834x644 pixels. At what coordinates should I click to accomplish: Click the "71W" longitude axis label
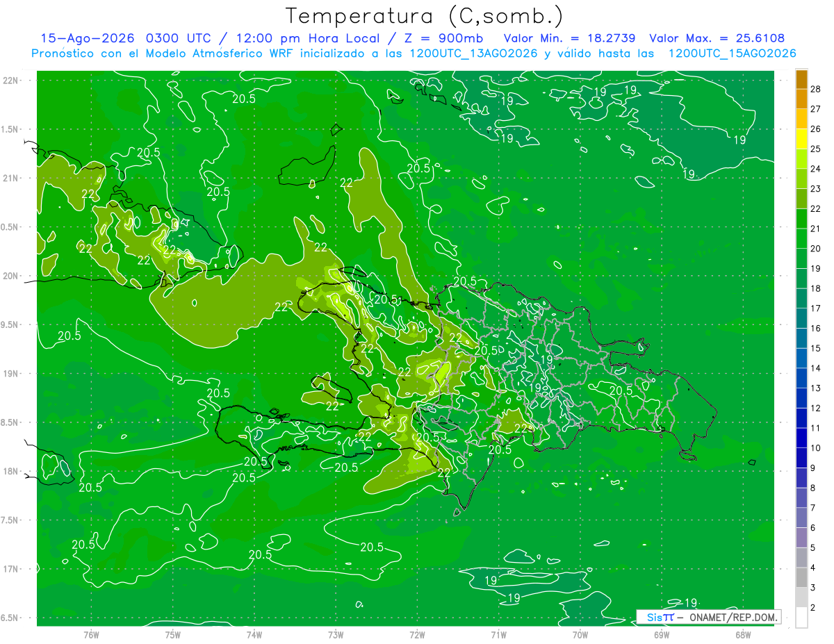pyautogui.click(x=498, y=634)
